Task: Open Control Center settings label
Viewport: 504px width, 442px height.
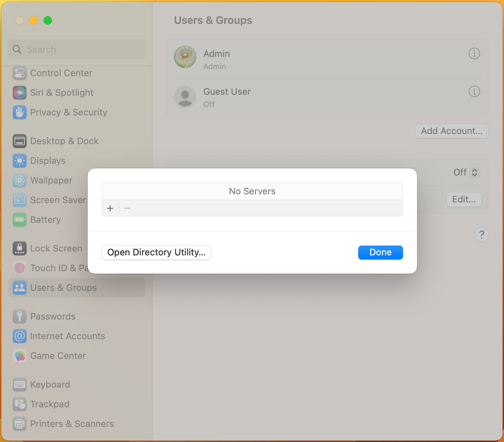Action: tap(61, 73)
